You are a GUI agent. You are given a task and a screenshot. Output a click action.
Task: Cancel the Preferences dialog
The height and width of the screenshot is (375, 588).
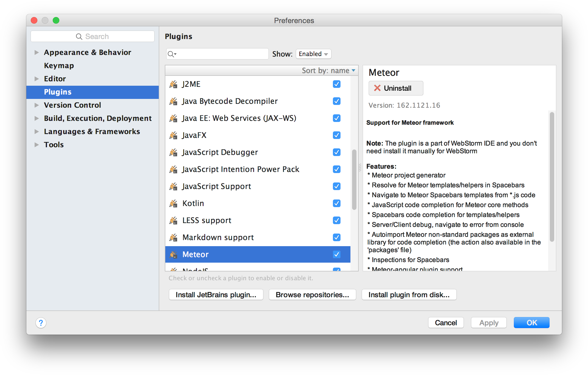[x=446, y=323]
